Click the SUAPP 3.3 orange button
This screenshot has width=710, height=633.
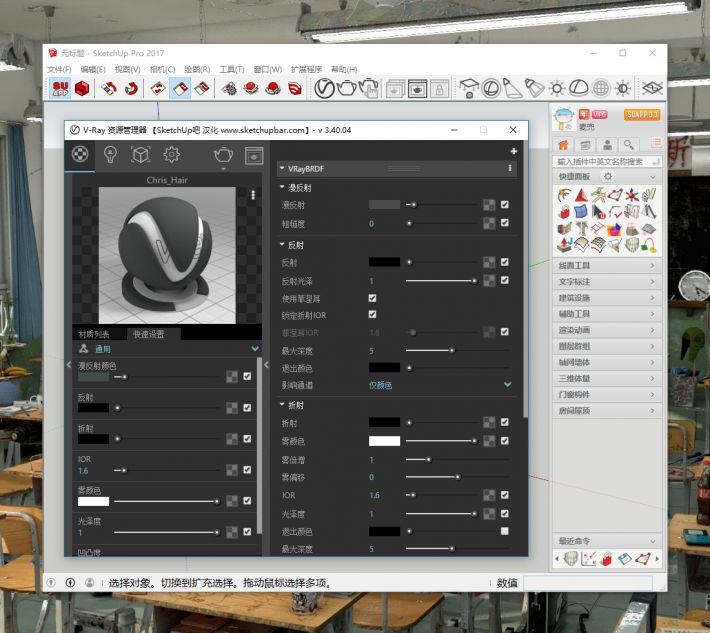(x=641, y=115)
